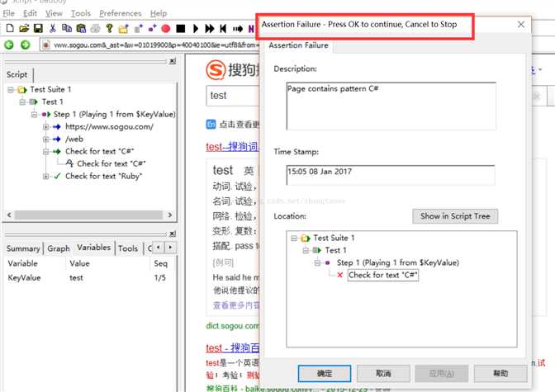Open the Tools menu
Viewport: 555px width, 392px height.
pyautogui.click(x=81, y=13)
